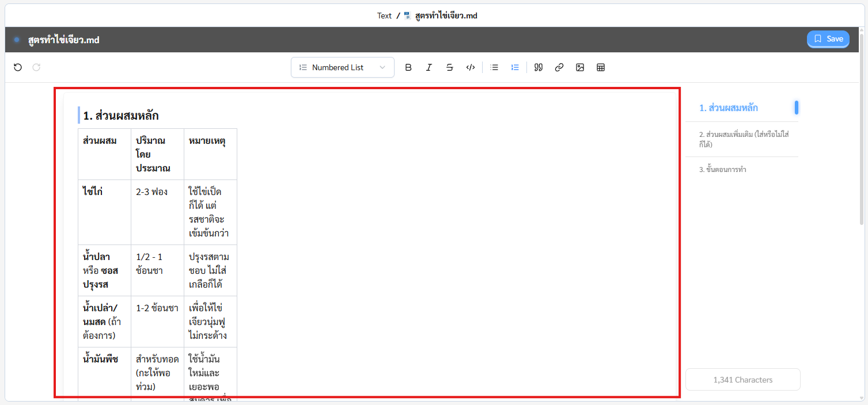Click the redo arrow icon

36,67
